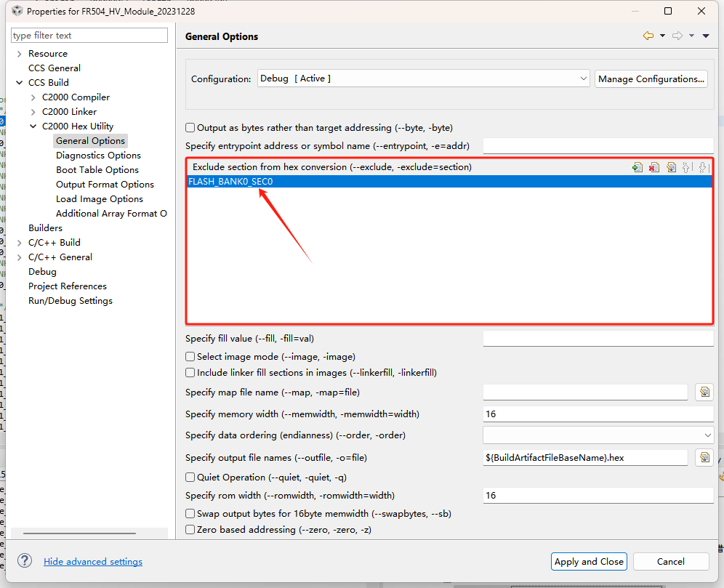The image size is (724, 588).
Task: Click the Move Up arrow icon
Action: coord(687,167)
